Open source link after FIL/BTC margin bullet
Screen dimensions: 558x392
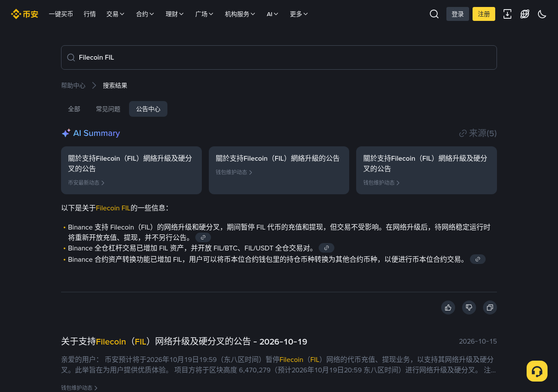(327, 248)
